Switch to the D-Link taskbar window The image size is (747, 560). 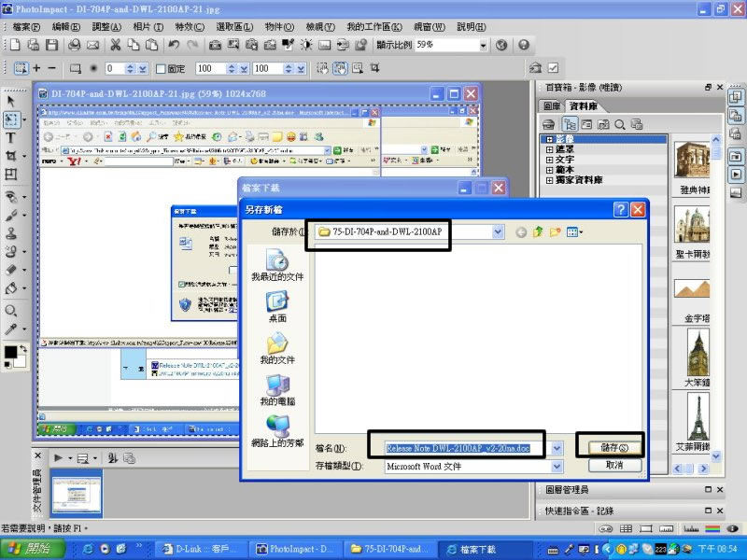coord(202,549)
